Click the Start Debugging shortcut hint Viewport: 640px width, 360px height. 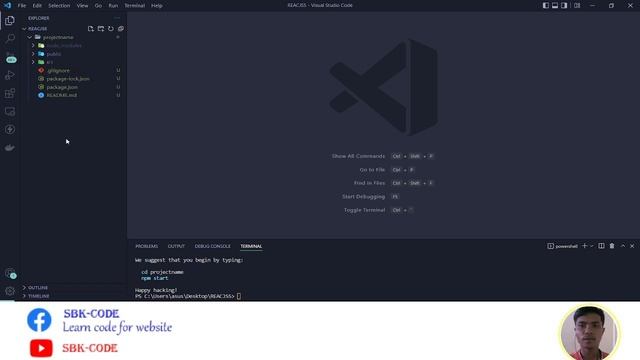point(371,197)
